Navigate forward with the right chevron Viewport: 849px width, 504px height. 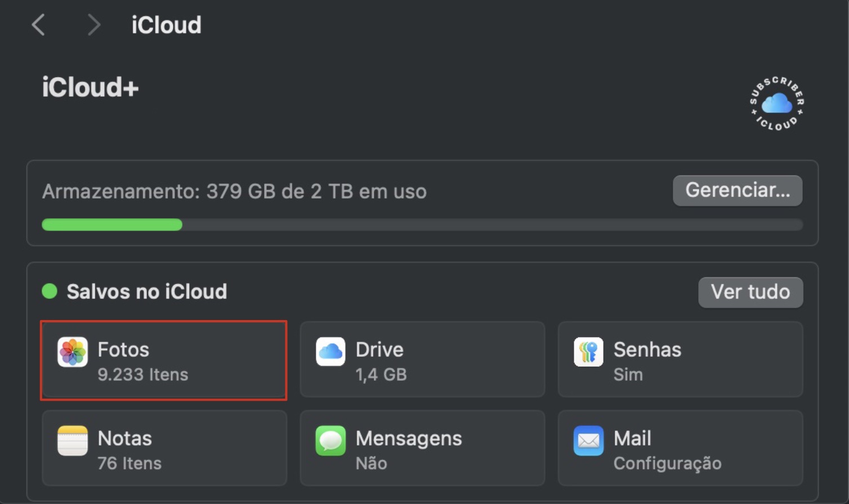click(x=93, y=25)
